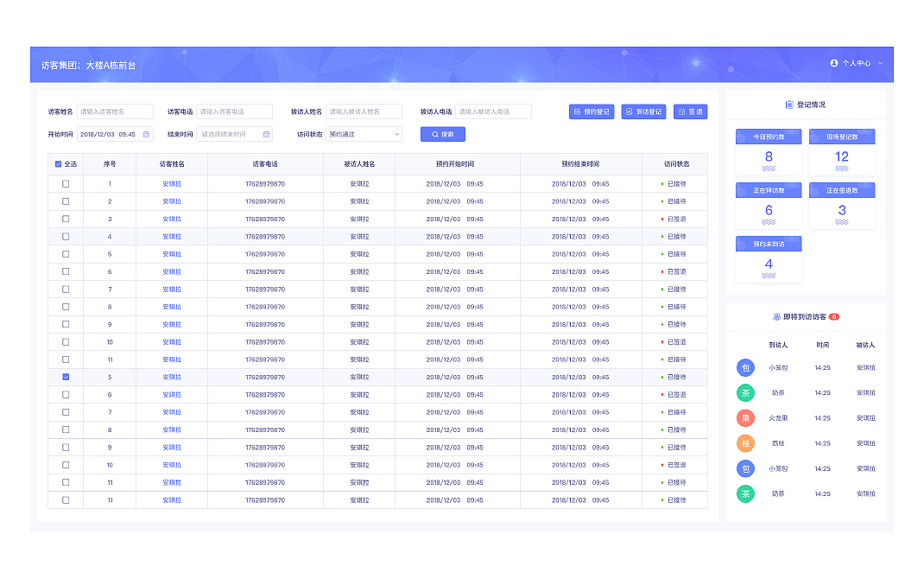
Task: Check the checkbox for row number 2
Action: (66, 201)
